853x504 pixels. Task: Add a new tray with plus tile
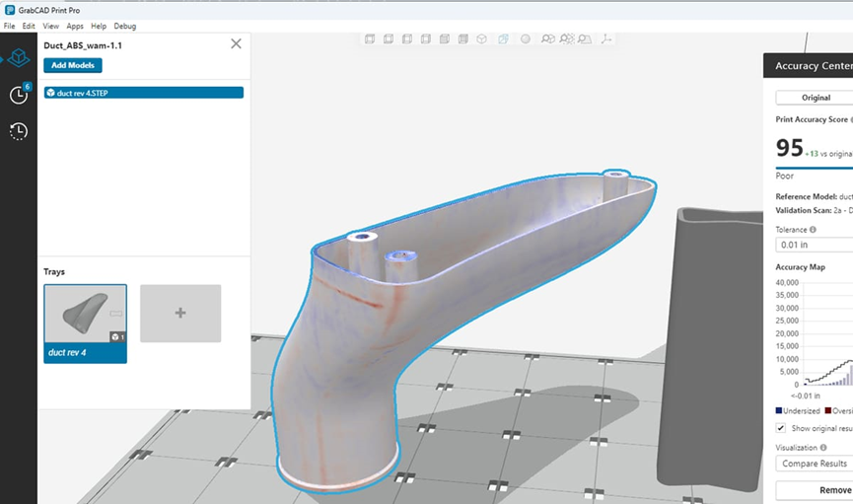180,314
